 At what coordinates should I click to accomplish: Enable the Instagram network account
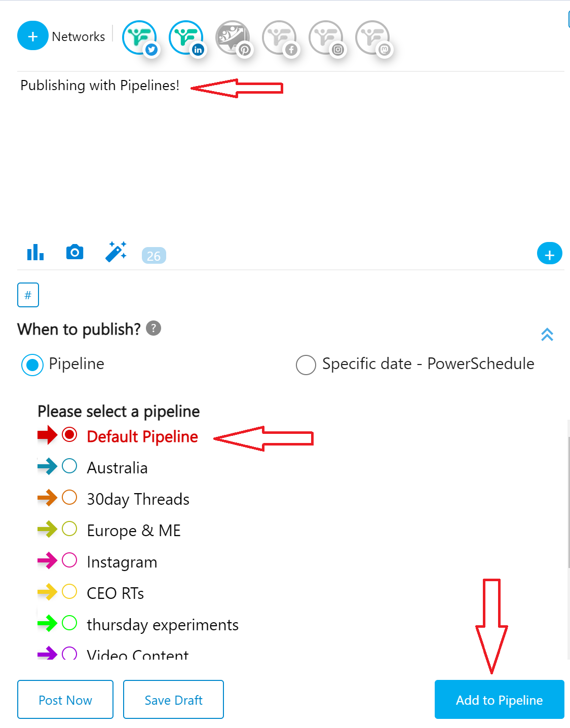(x=326, y=38)
